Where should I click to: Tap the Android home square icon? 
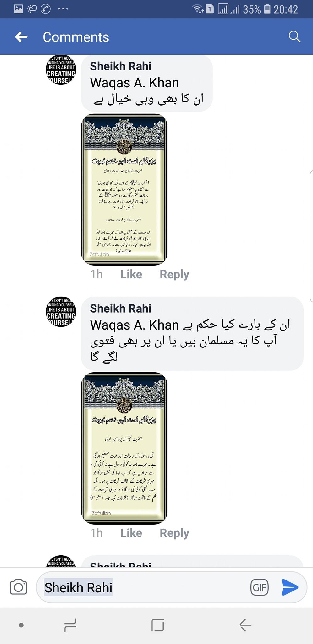pos(157,625)
